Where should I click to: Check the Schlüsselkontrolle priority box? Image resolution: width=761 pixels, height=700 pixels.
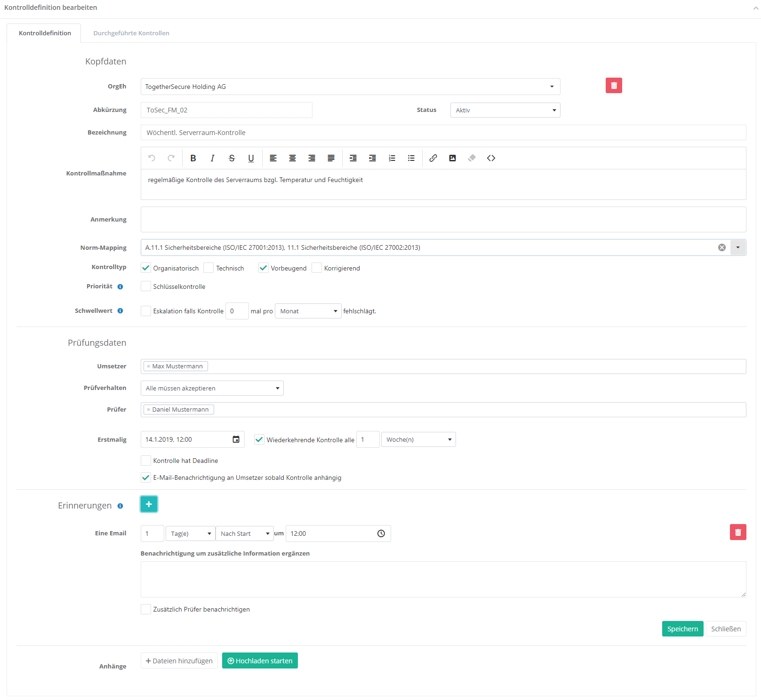(146, 286)
